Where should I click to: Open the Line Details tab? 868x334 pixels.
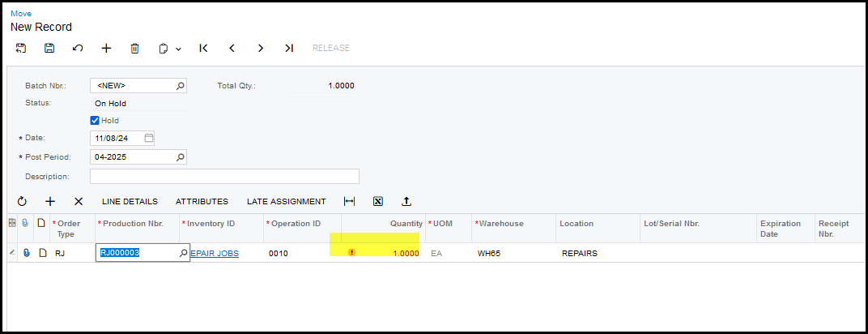click(130, 201)
